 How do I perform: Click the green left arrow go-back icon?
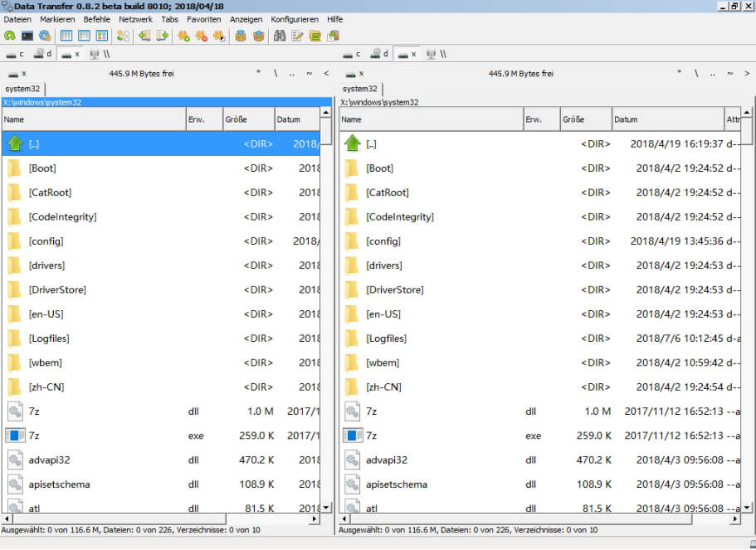(x=144, y=36)
